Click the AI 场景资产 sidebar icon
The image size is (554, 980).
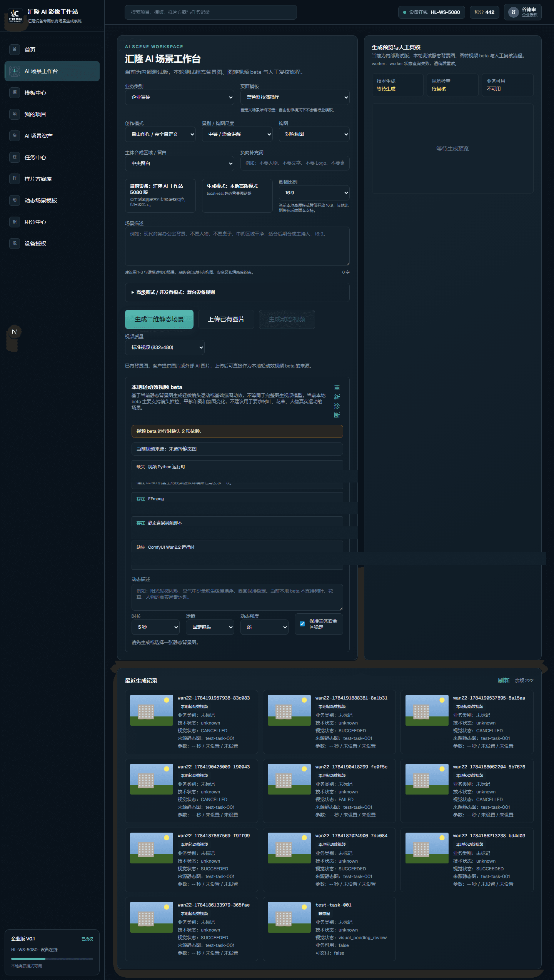[x=15, y=135]
